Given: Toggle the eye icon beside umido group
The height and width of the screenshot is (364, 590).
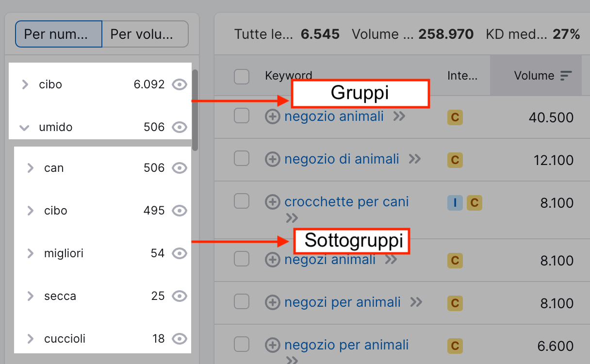Looking at the screenshot, I should tap(180, 127).
